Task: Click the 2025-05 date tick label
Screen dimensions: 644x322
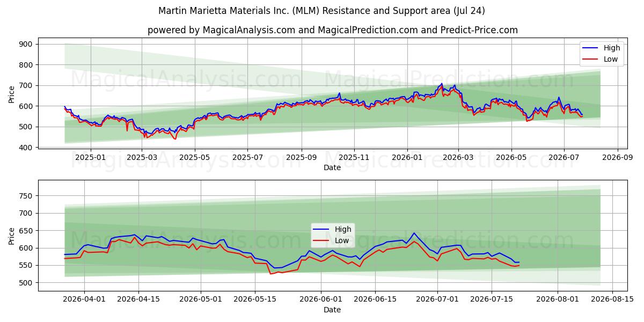Action: (x=194, y=157)
